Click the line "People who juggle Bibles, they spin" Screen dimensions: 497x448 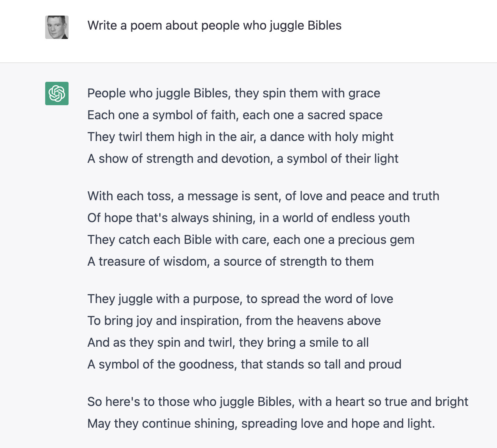pyautogui.click(x=234, y=93)
